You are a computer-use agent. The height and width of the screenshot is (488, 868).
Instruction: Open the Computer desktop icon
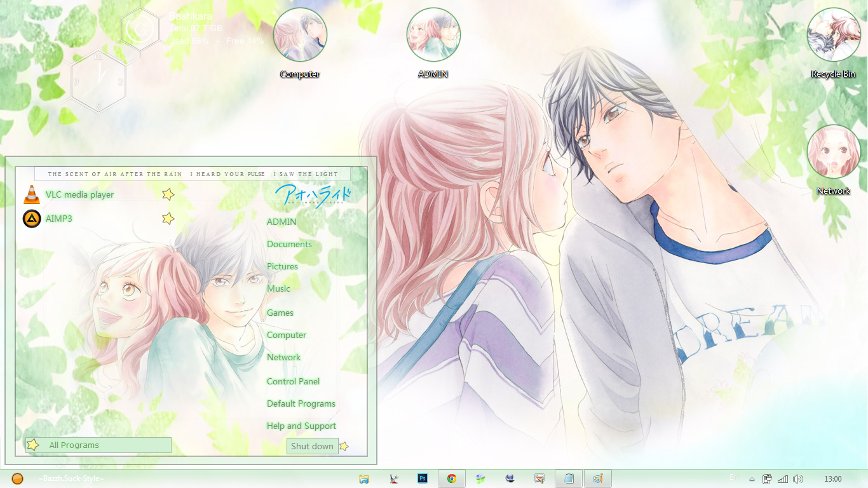[x=300, y=35]
